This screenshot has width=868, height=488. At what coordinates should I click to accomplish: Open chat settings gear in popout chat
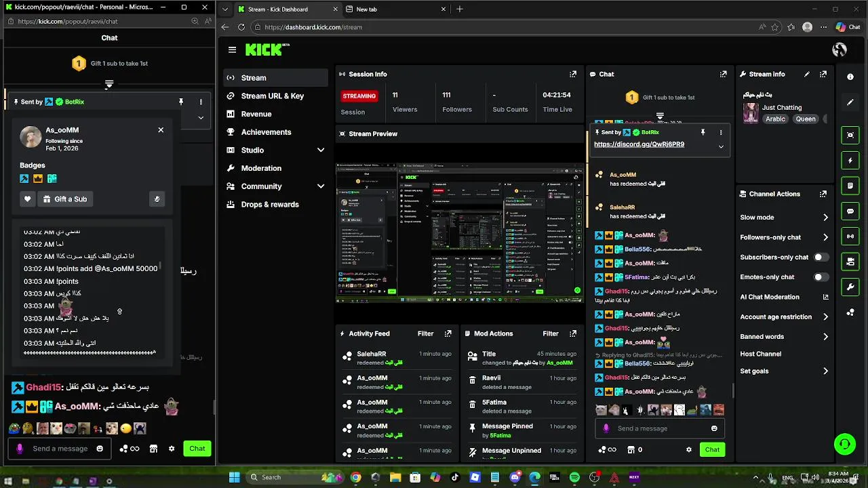[x=172, y=449]
